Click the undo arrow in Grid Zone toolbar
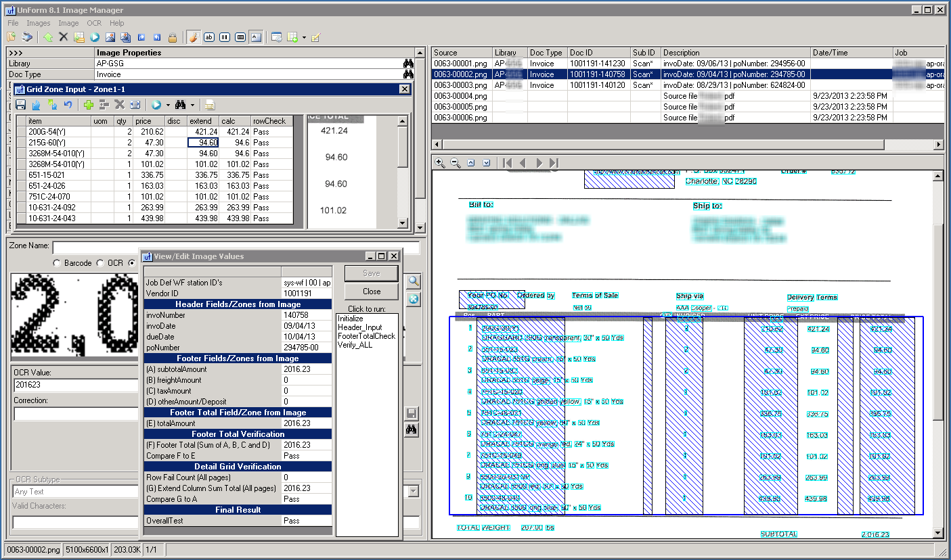This screenshot has width=951, height=560. pyautogui.click(x=68, y=105)
